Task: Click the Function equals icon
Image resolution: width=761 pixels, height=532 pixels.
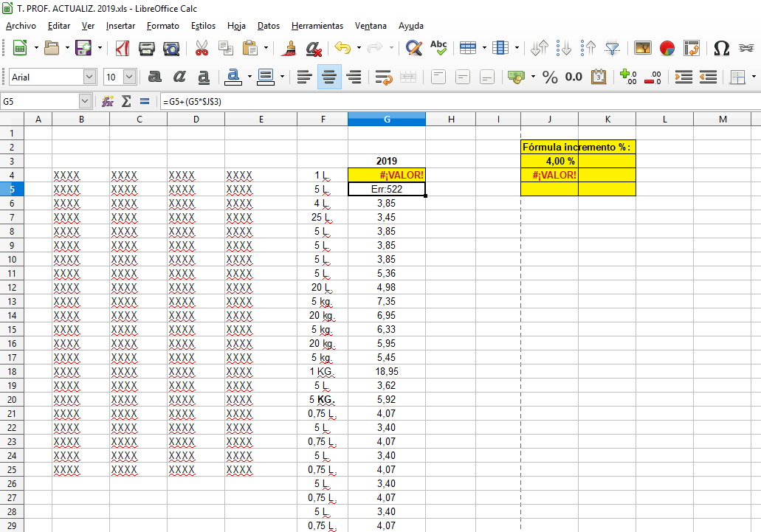Action: pyautogui.click(x=144, y=101)
